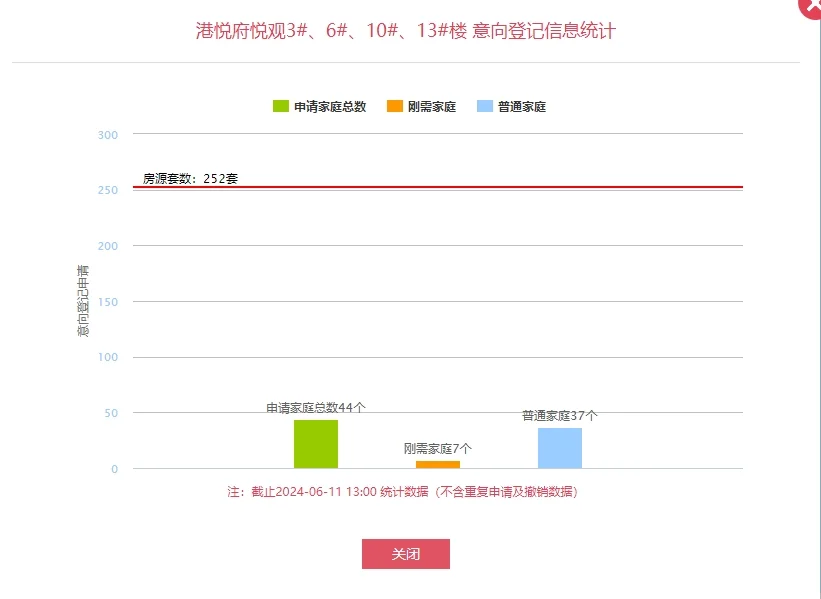
Task: Click the 房源套数：252套 label
Action: pyautogui.click(x=191, y=179)
